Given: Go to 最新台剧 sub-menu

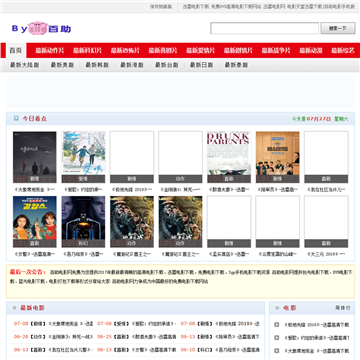Looking at the screenshot, I should [x=166, y=65].
